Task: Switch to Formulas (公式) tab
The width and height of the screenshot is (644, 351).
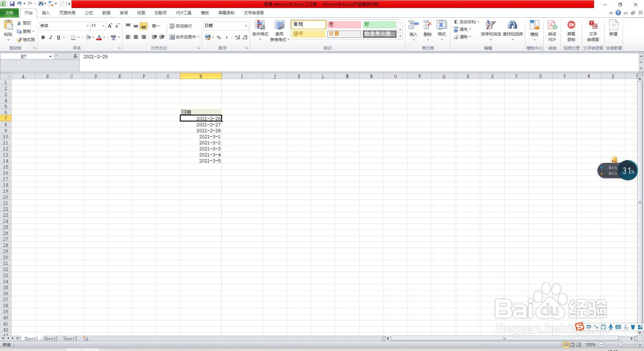Action: (89, 13)
